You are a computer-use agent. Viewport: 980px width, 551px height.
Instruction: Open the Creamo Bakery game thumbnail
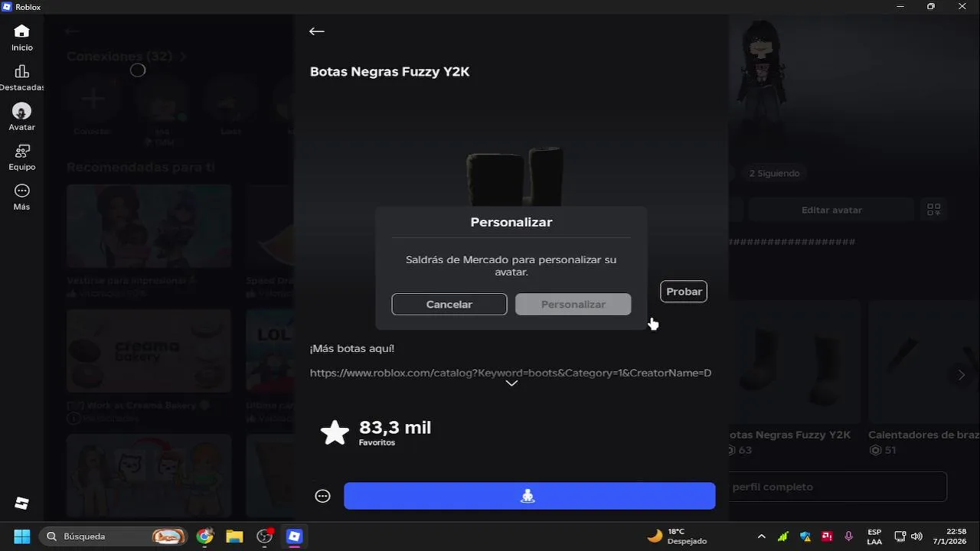tap(149, 350)
